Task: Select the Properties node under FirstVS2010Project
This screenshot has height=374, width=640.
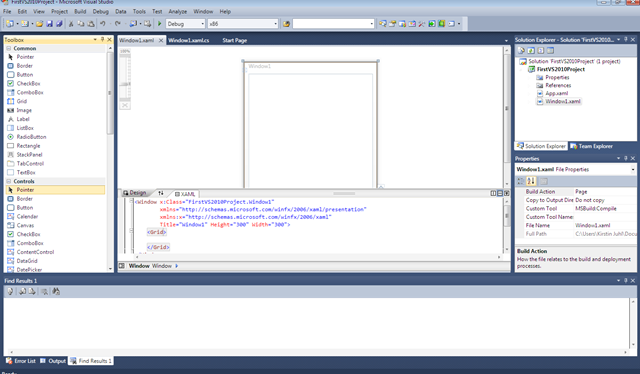Action: click(x=557, y=78)
